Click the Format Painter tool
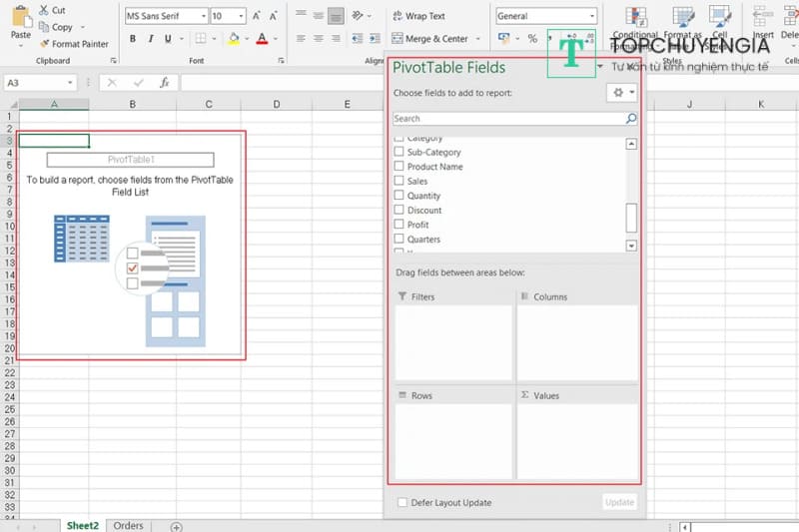The width and height of the screenshot is (799, 532). pyautogui.click(x=74, y=44)
